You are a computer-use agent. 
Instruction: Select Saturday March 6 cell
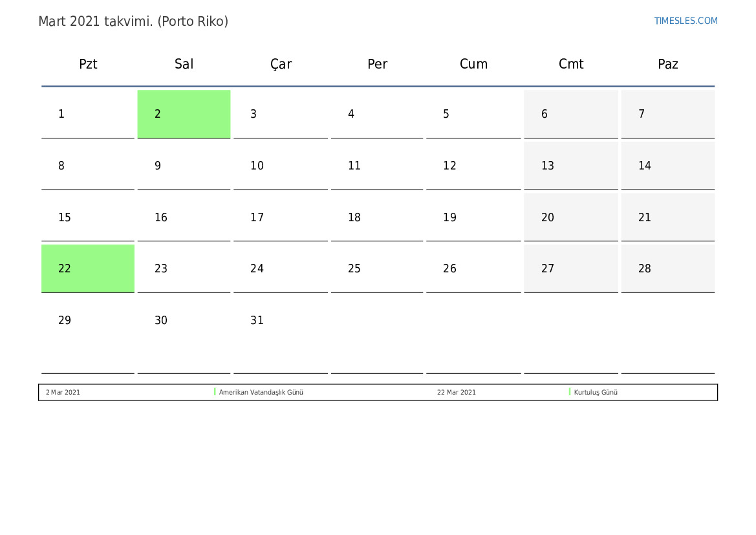tap(571, 114)
